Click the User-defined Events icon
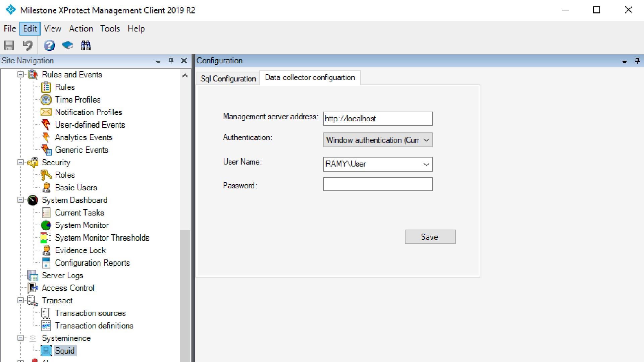Viewport: 644px width, 362px height. click(46, 125)
